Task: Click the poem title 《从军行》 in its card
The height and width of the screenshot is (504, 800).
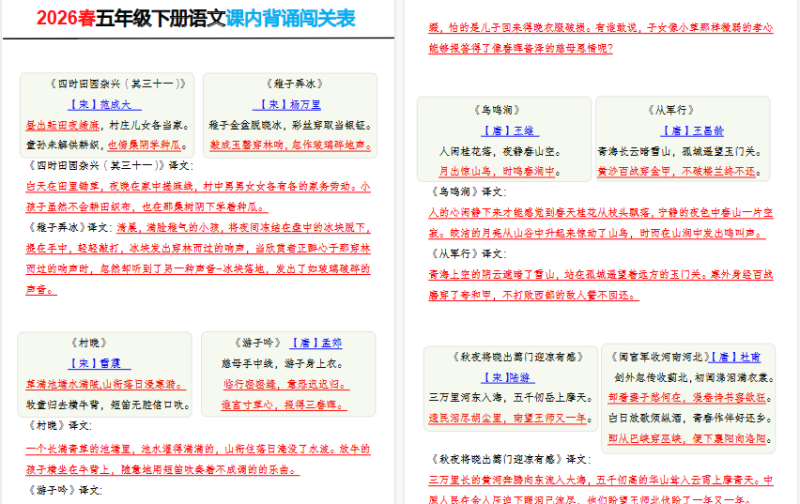Action: click(x=671, y=110)
